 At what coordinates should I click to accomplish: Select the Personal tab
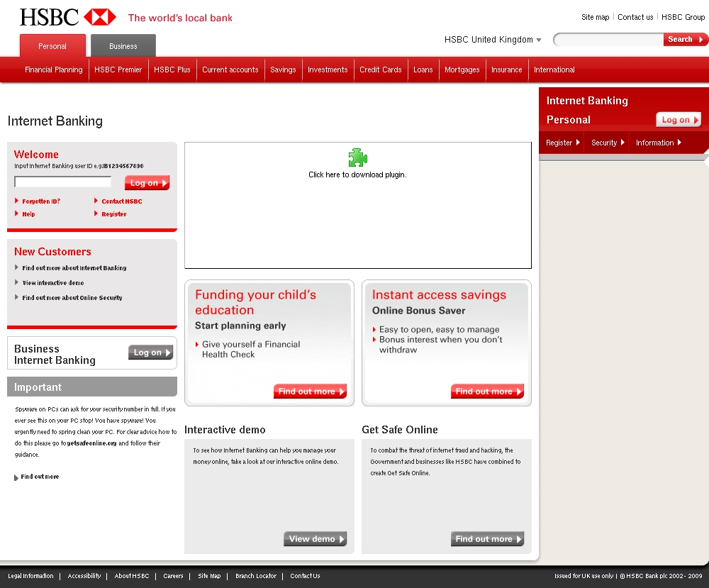(x=52, y=46)
